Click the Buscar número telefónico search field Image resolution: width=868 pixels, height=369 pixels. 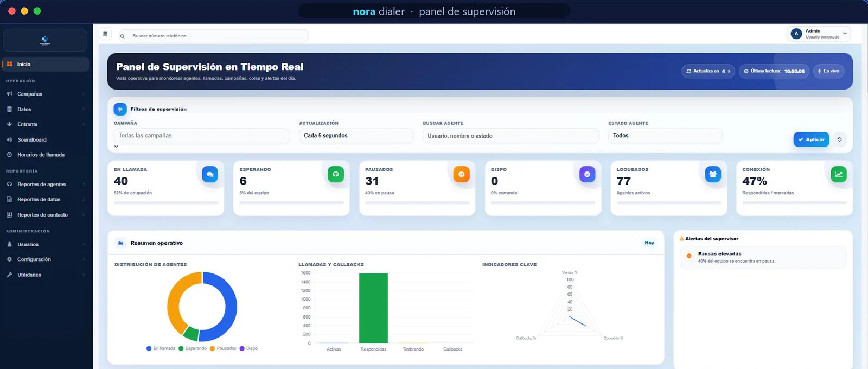click(x=213, y=36)
